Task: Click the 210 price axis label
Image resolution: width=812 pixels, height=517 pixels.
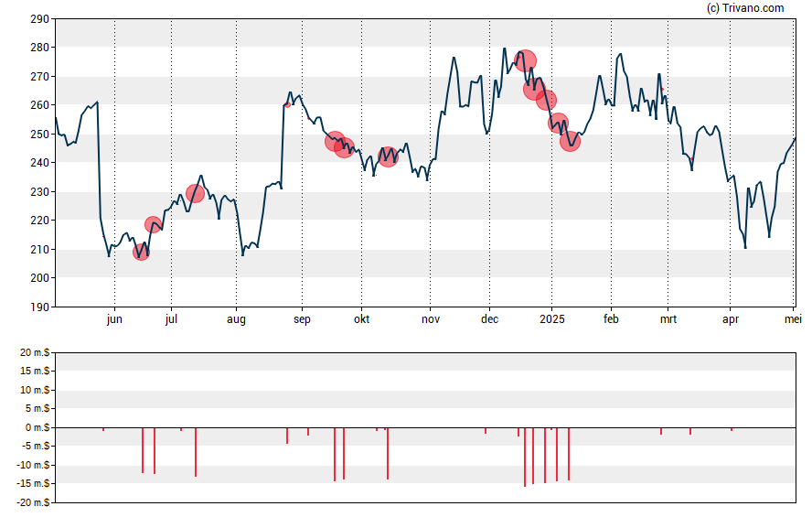Action: [x=40, y=249]
